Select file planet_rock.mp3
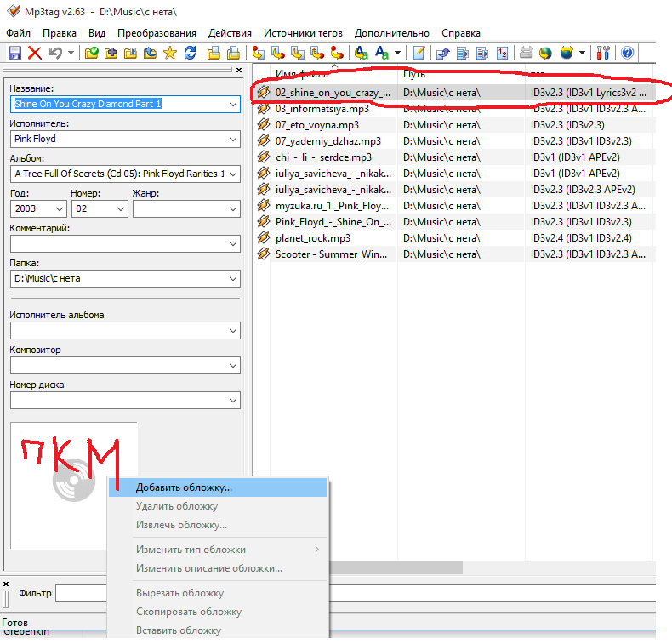Screen dimensions: 672x644 [313, 238]
